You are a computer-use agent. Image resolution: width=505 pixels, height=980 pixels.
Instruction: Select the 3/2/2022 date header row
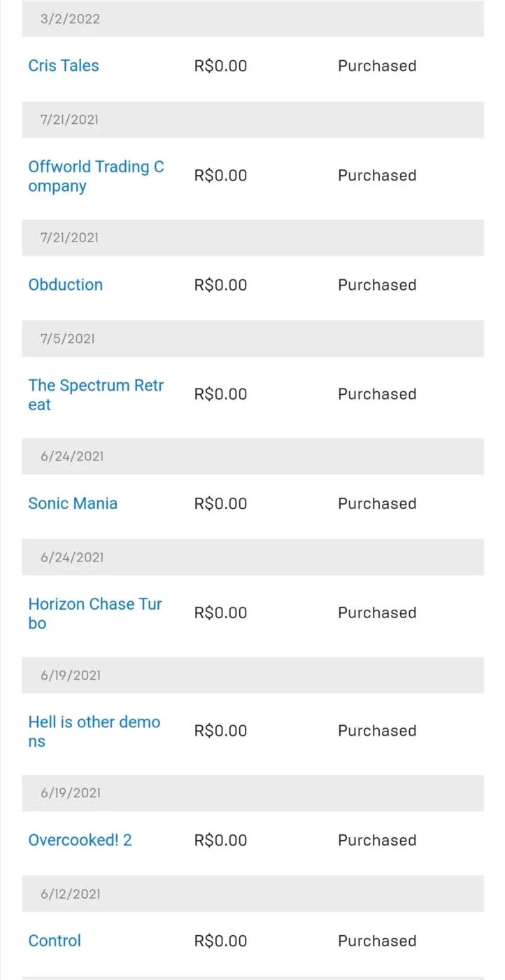click(x=252, y=19)
